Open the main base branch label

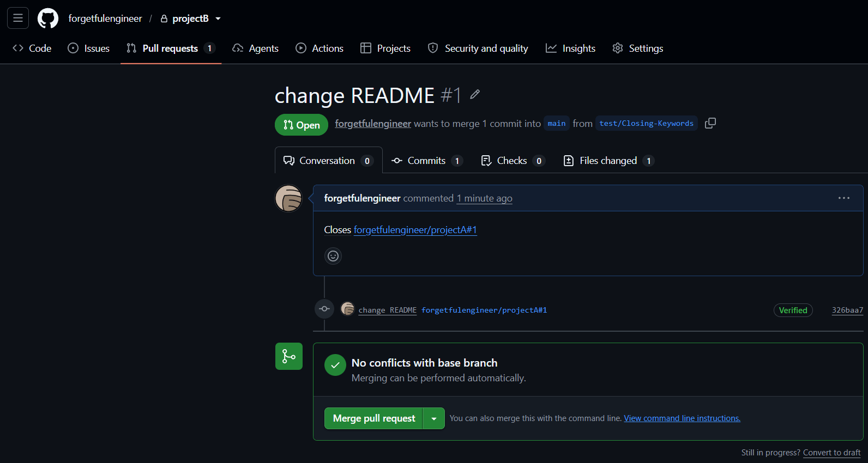click(x=557, y=124)
